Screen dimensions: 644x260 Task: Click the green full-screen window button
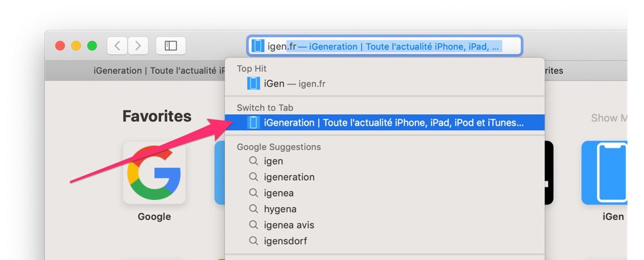(x=92, y=46)
